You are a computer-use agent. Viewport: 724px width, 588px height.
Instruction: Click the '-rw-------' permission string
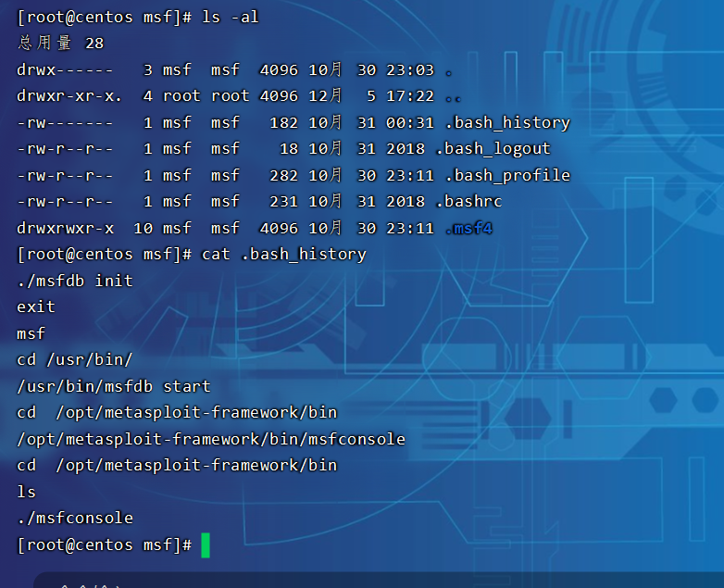65,123
